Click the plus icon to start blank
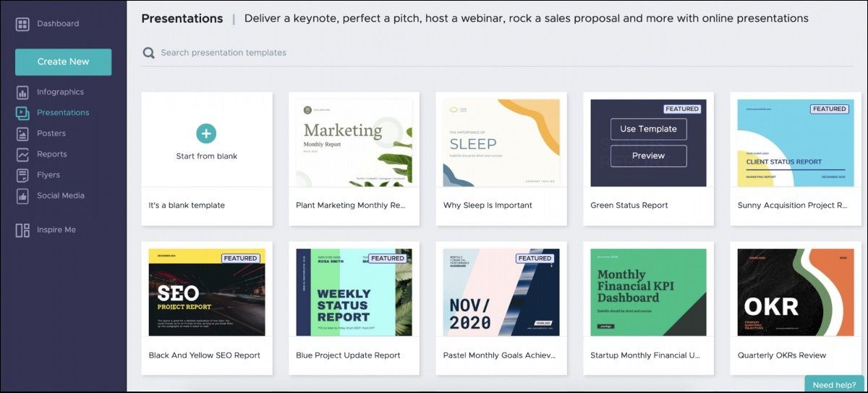Viewport: 868px width, 393px height. point(206,133)
